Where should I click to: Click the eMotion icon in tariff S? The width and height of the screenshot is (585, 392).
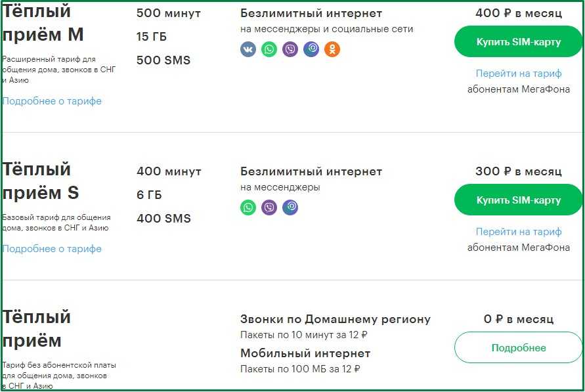click(x=290, y=207)
